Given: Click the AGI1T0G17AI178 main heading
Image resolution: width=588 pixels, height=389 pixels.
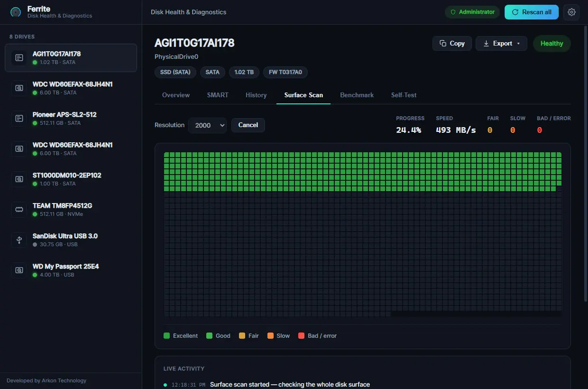Looking at the screenshot, I should 194,43.
